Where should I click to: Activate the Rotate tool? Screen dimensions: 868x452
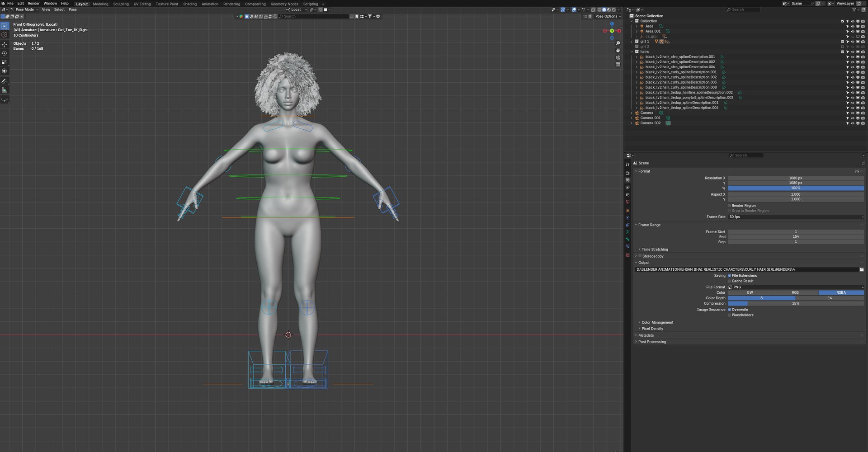(x=5, y=53)
